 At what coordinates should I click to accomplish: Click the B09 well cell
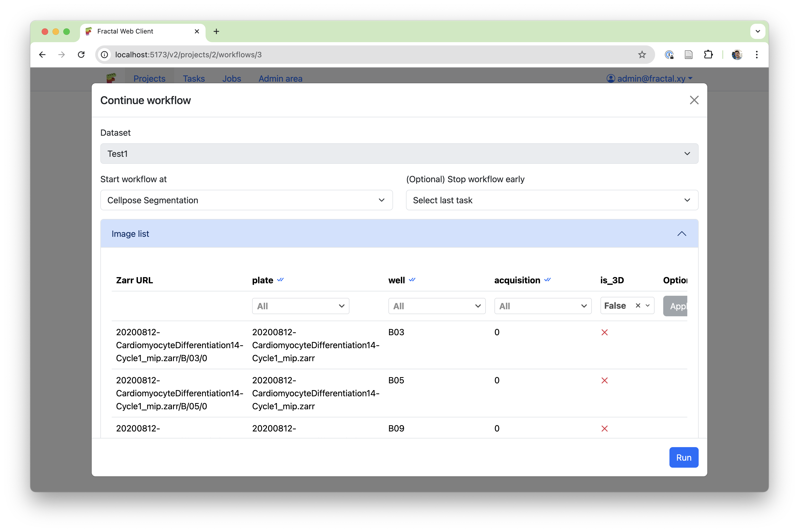coord(396,428)
